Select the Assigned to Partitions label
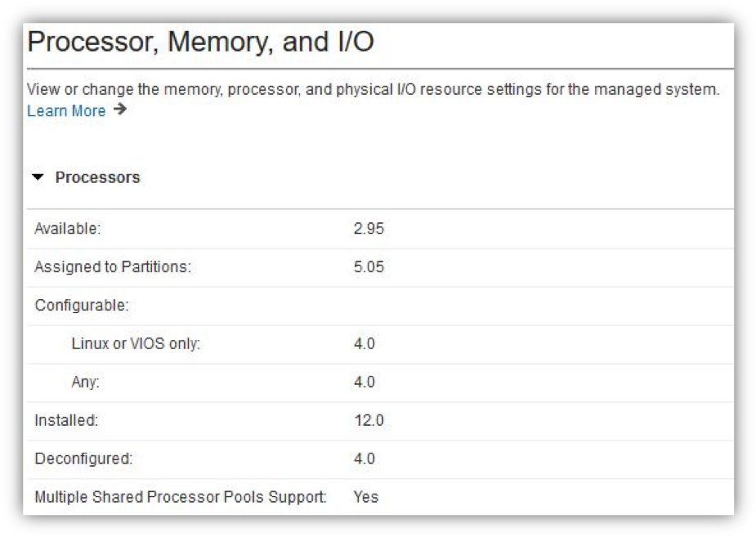Image resolution: width=756 pixels, height=537 pixels. point(113,266)
